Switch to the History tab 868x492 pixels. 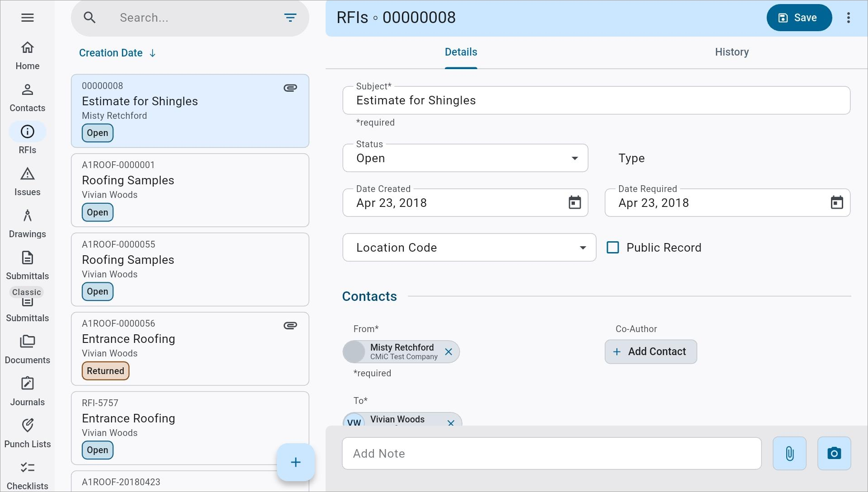tap(732, 52)
